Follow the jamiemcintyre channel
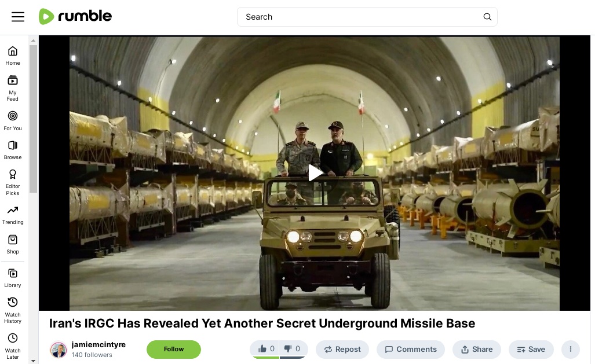Image resolution: width=595 pixels, height=364 pixels. 174,349
